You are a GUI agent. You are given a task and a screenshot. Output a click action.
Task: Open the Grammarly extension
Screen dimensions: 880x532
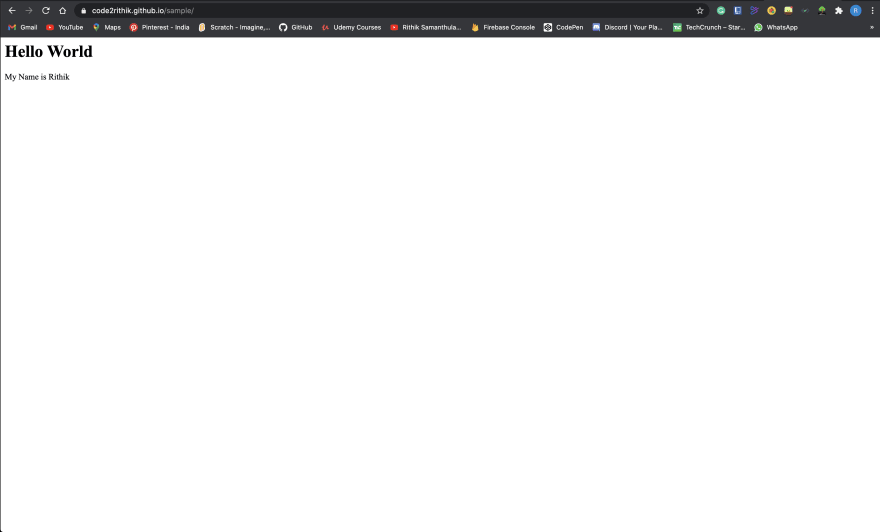pos(721,11)
